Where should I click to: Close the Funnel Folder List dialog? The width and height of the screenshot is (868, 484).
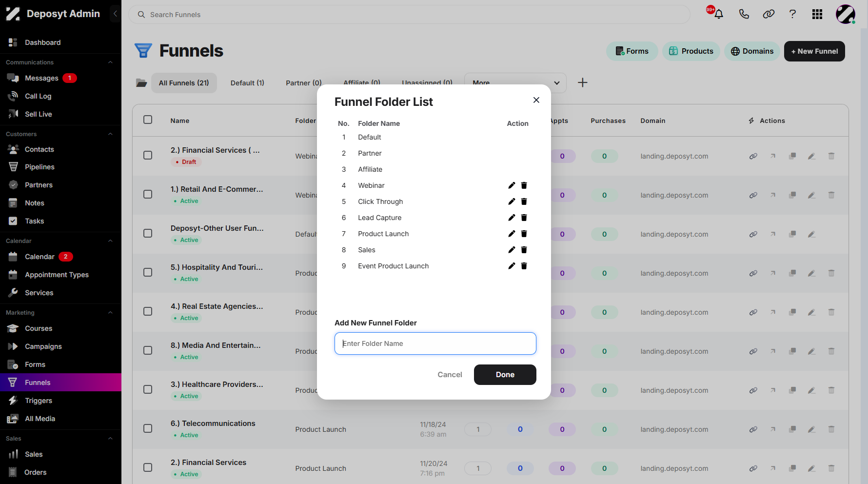pos(536,100)
